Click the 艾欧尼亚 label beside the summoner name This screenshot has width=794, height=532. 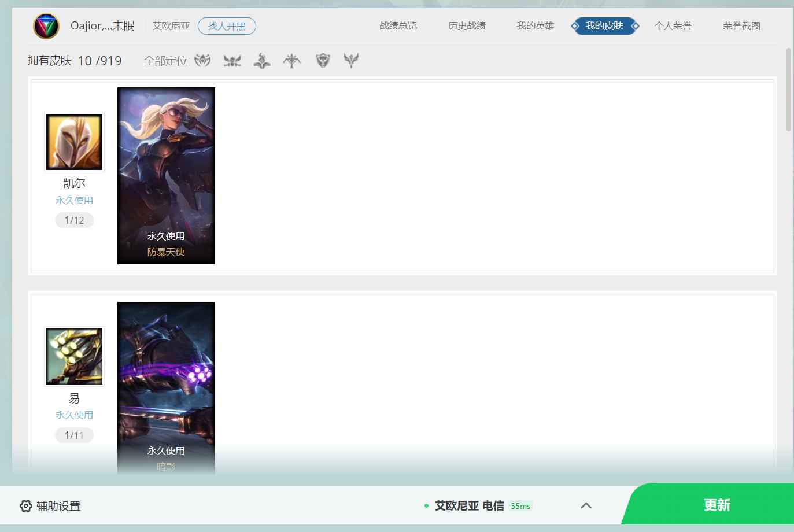pyautogui.click(x=171, y=26)
